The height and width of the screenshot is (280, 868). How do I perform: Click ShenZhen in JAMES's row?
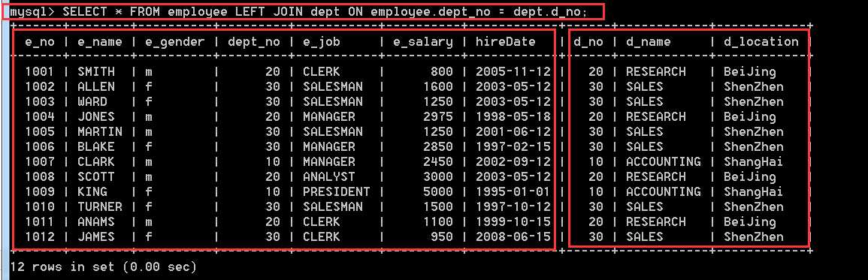point(754,237)
